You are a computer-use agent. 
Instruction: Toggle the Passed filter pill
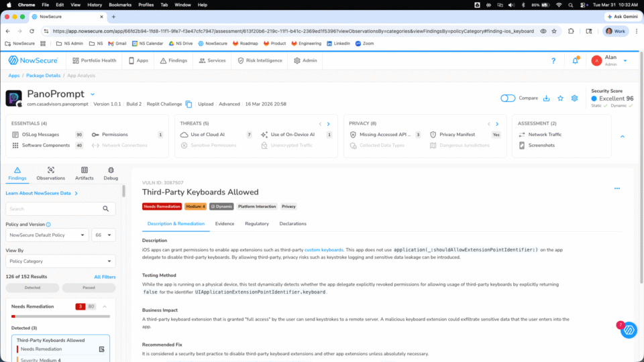(89, 288)
